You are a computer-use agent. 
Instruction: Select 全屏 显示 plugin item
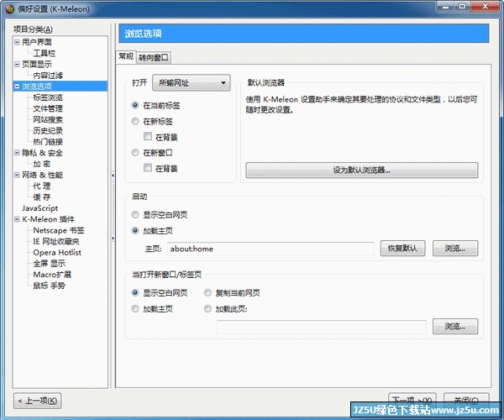pyautogui.click(x=50, y=264)
